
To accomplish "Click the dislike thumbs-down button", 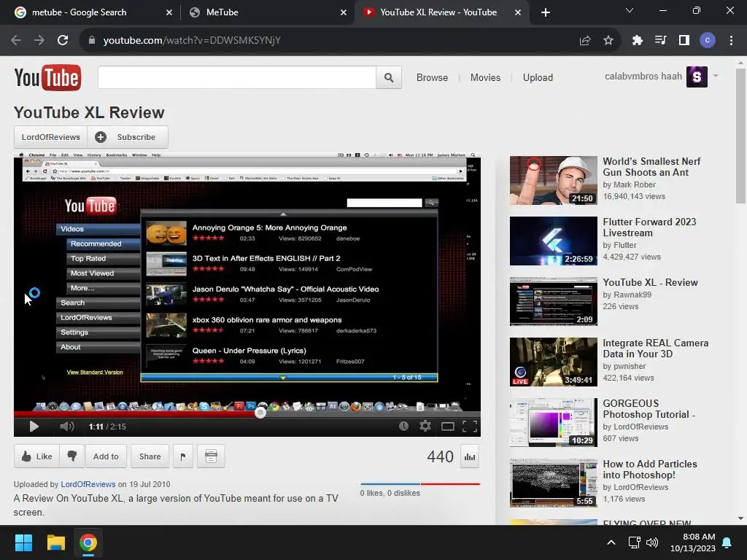I will (72, 456).
